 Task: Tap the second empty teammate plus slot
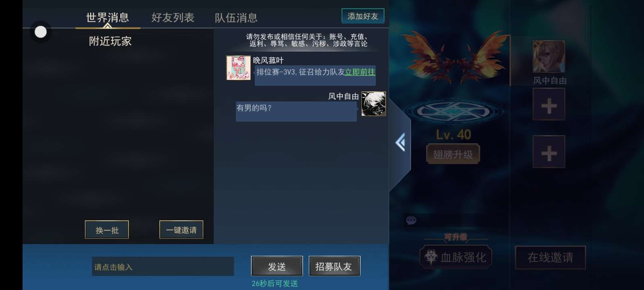(549, 152)
